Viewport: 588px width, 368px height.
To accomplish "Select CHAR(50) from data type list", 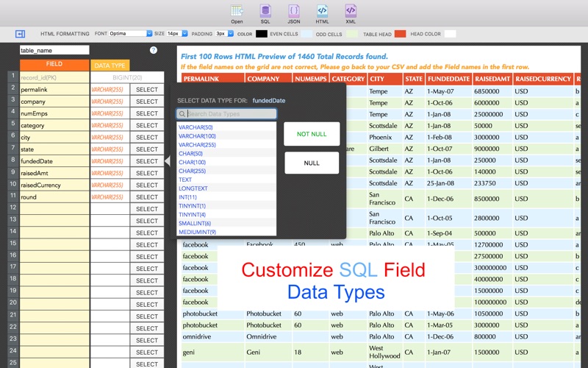I will [226, 154].
